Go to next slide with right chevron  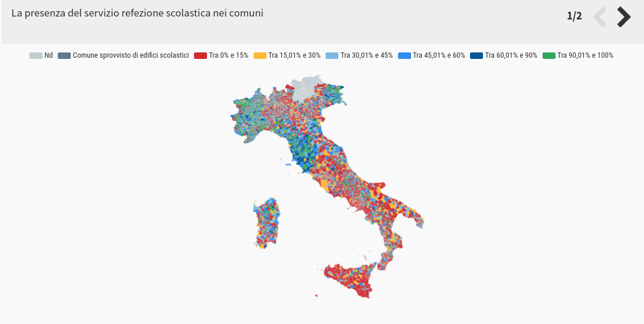tap(624, 17)
